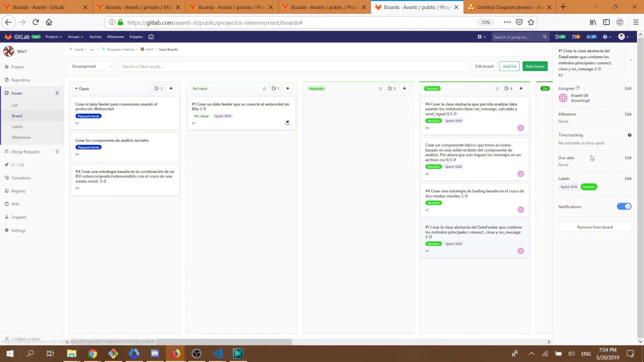Screen dimensions: 644x362
Task: Click Remove from board button
Action: click(595, 227)
